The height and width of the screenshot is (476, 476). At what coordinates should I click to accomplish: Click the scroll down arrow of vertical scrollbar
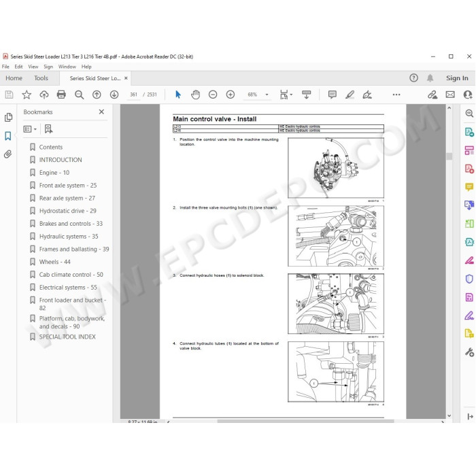pyautogui.click(x=449, y=415)
